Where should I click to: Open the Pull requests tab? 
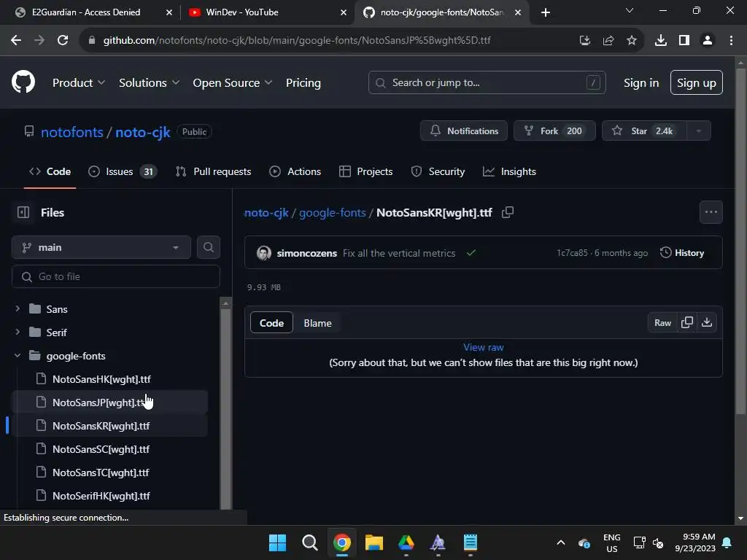point(213,171)
